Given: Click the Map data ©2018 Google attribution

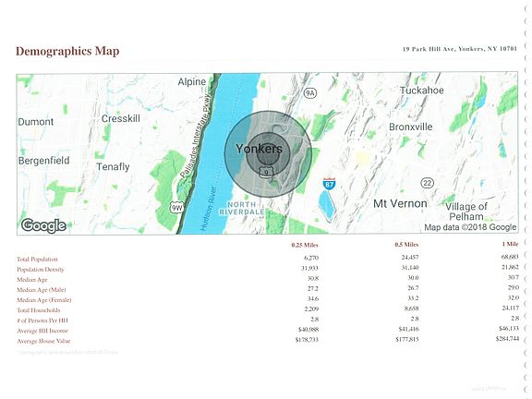Looking at the screenshot, I should [x=470, y=227].
